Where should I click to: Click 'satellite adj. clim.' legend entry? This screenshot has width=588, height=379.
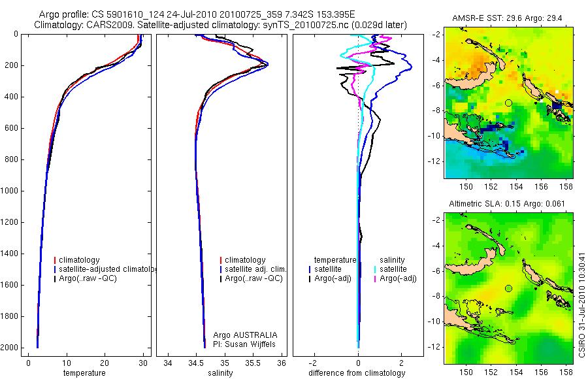coord(255,269)
